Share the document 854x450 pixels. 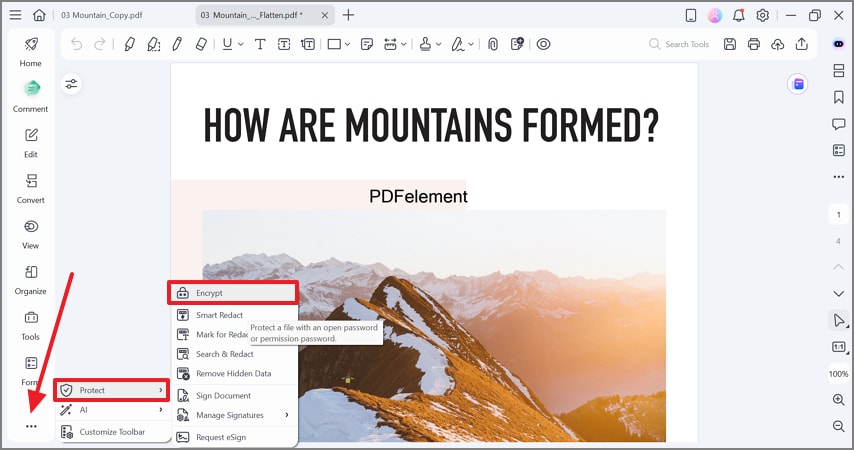coord(802,44)
